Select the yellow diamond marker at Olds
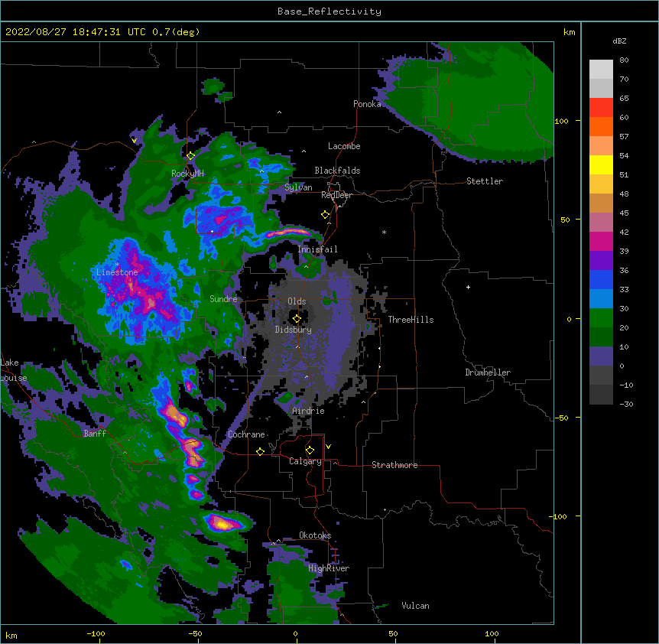 click(x=297, y=318)
